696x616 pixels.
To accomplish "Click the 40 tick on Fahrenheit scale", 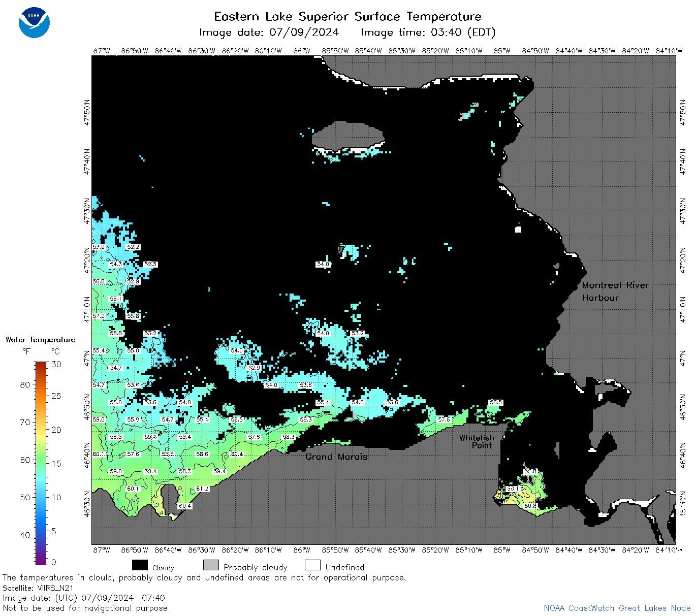I will (x=25, y=535).
